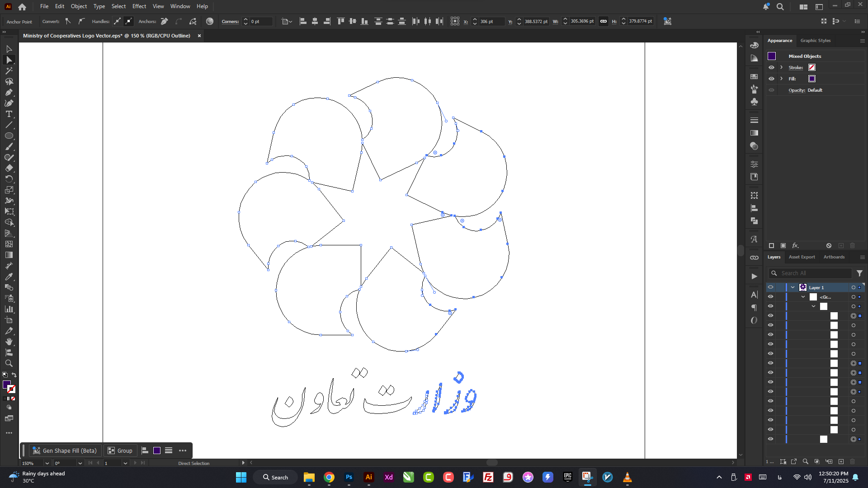Add new fill icon in Appearance panel
The width and height of the screenshot is (868, 488).
tap(783, 246)
